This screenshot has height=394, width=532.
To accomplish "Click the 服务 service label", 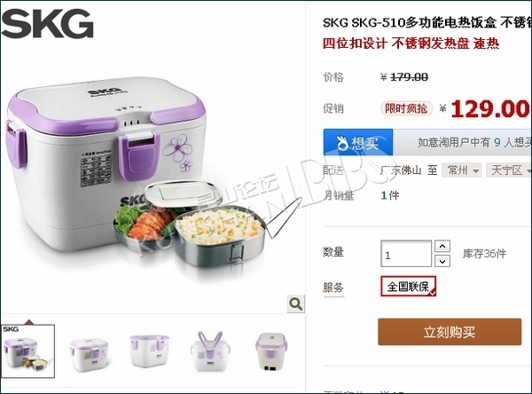I will click(x=333, y=288).
